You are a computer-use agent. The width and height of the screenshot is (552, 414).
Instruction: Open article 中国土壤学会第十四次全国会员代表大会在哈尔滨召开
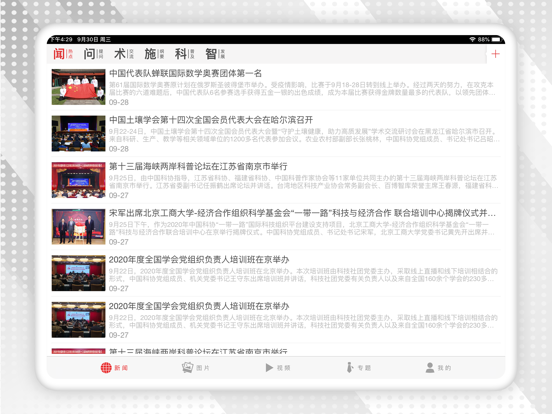[211, 120]
